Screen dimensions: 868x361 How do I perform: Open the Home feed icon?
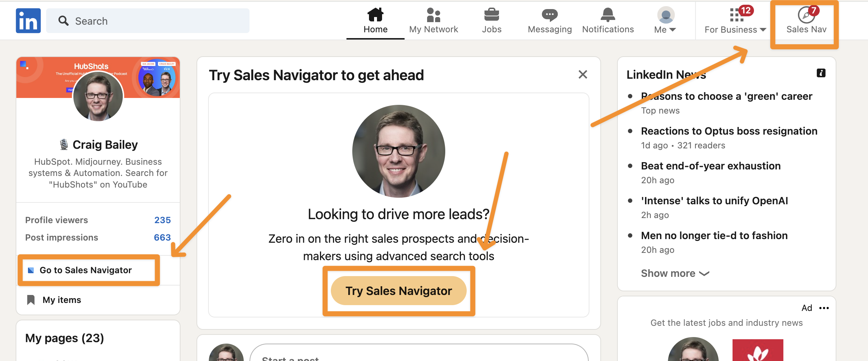click(x=375, y=15)
